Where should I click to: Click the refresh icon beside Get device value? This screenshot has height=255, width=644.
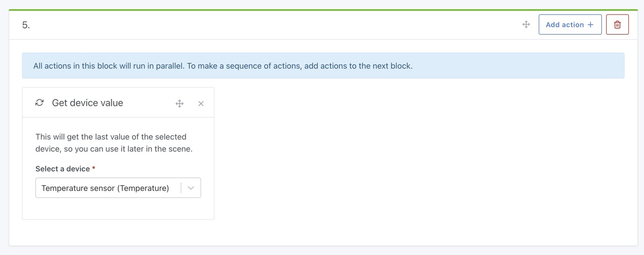[x=39, y=103]
